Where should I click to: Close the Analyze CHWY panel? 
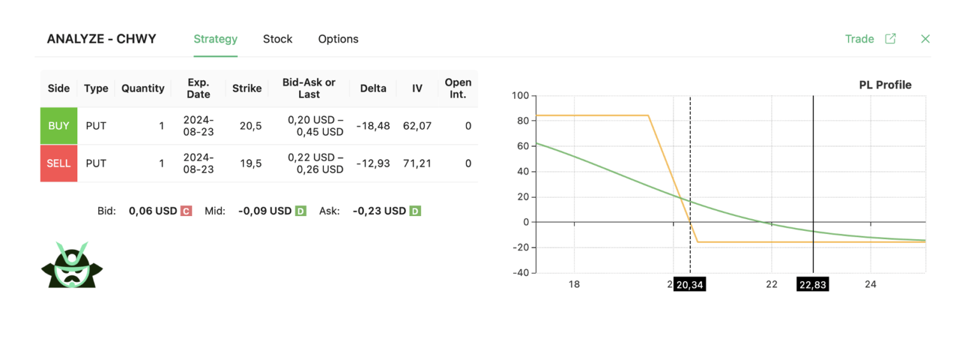coord(925,39)
